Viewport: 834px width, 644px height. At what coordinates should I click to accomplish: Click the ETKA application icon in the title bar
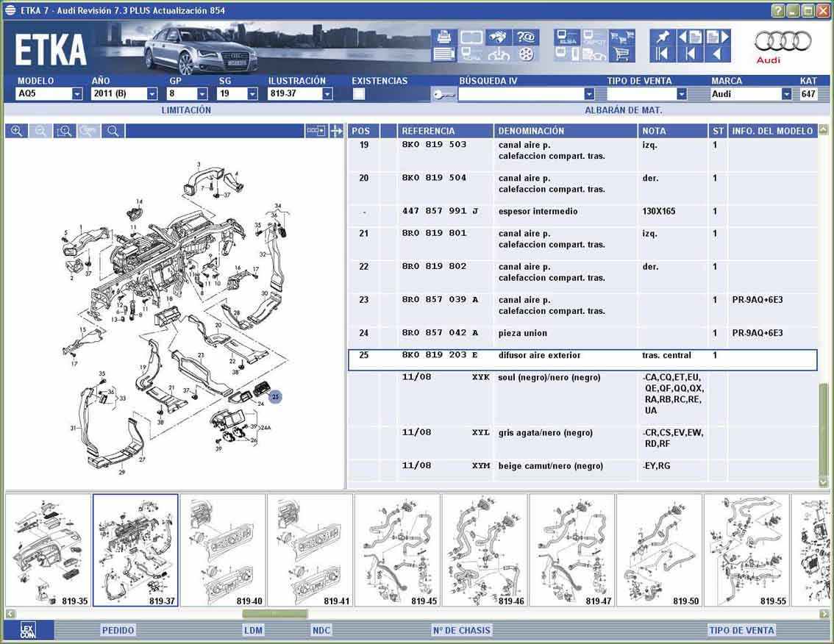click(10, 10)
